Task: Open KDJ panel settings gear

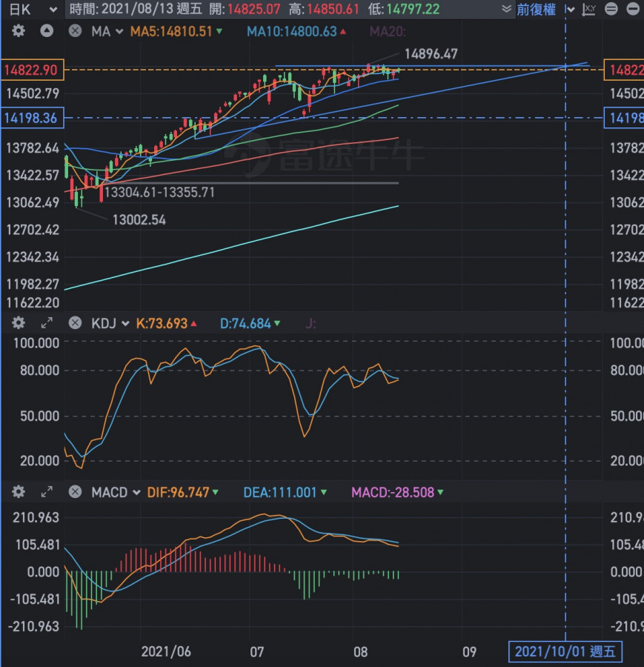Action: click(19, 323)
